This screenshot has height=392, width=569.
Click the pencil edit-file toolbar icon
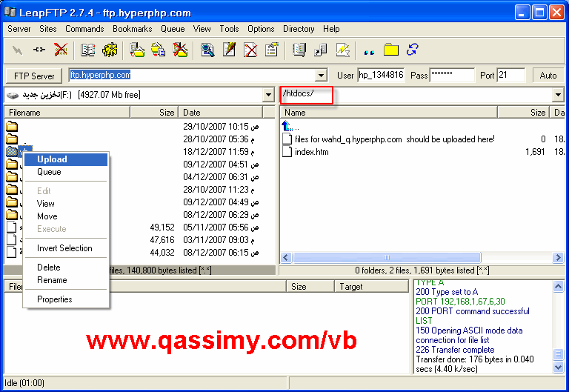click(229, 50)
